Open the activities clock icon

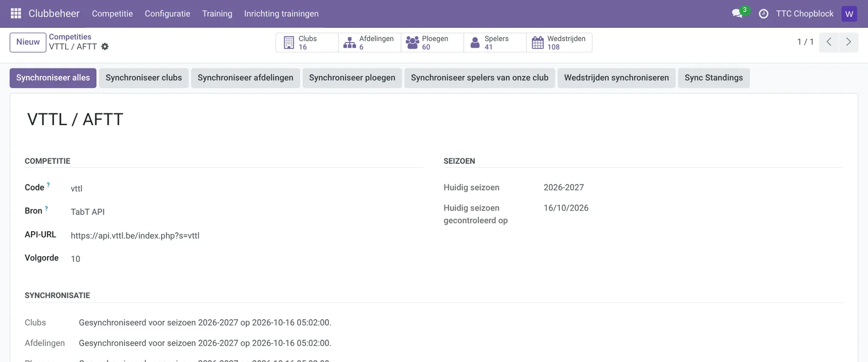[763, 14]
